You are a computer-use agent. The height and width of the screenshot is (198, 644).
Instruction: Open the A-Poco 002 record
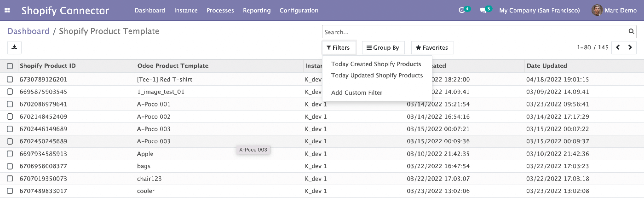click(154, 116)
